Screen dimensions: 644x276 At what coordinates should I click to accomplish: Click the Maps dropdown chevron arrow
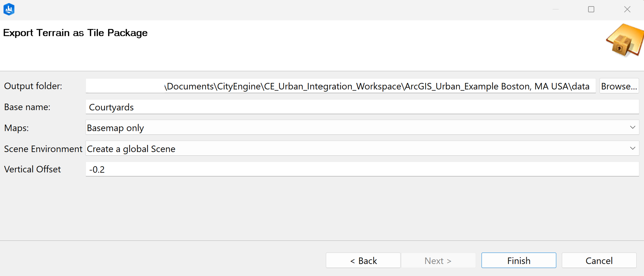coord(633,128)
